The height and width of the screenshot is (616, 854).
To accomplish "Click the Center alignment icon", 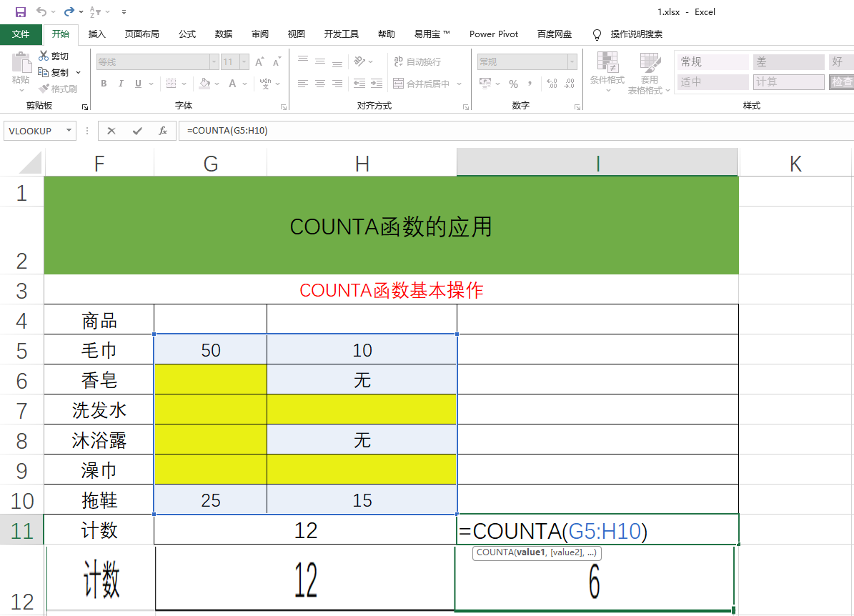I will 320,84.
